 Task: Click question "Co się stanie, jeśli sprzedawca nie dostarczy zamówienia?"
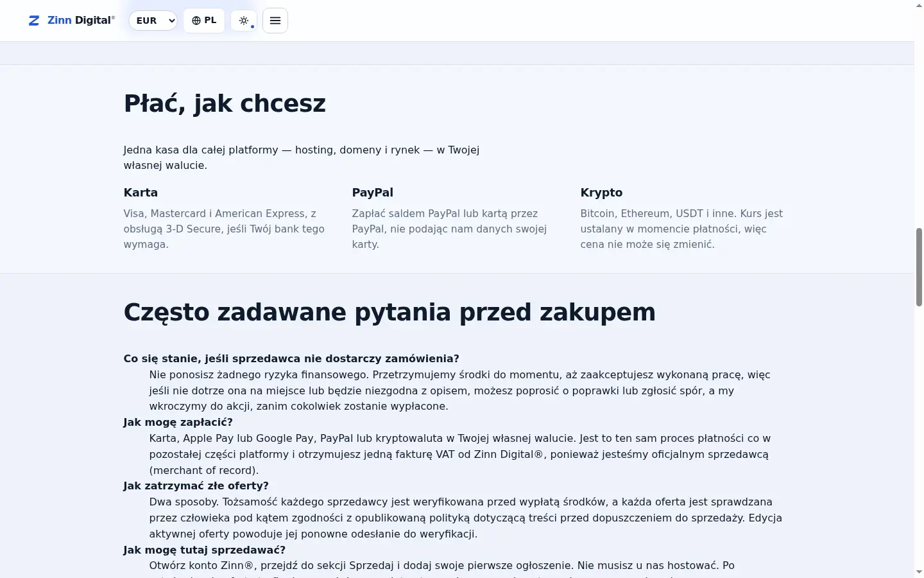point(291,358)
